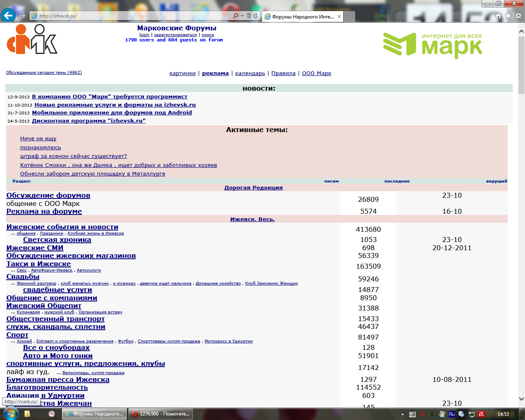Viewport: 525px width, 420px height.
Task: Click the browser Back arrow button
Action: pos(8,16)
